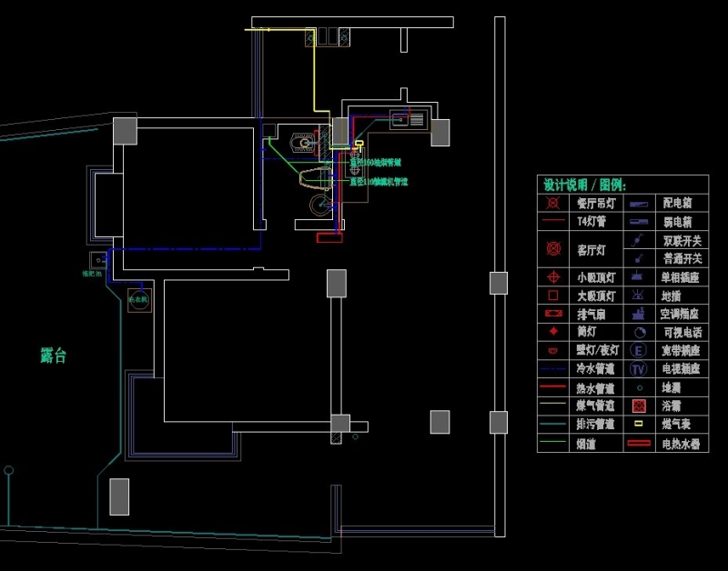The height and width of the screenshot is (571, 728).
Task: Select the 配电箱 distribution box symbol
Action: [638, 203]
